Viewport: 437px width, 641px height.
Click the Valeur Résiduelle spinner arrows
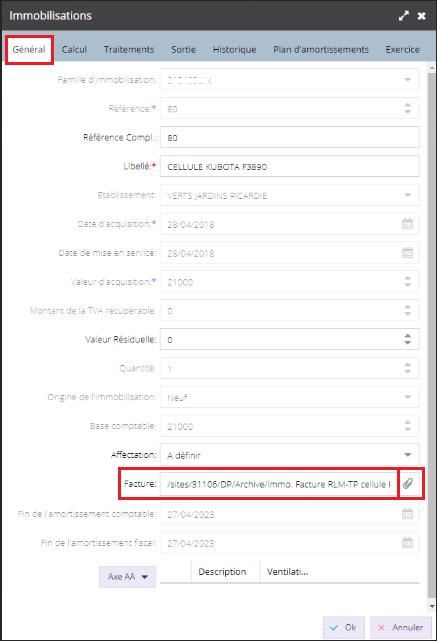[x=408, y=339]
